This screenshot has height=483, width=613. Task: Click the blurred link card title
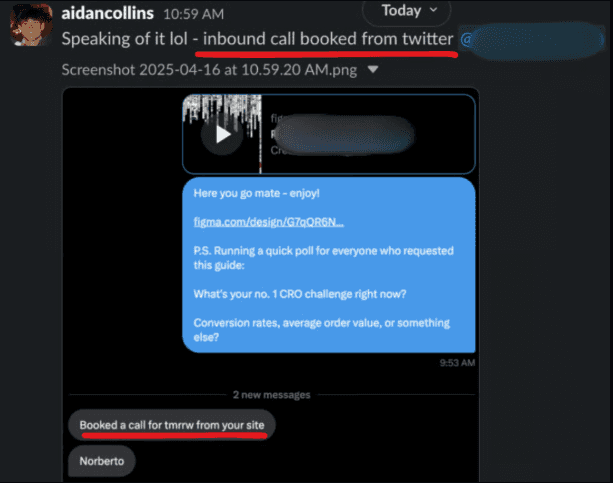coord(342,135)
